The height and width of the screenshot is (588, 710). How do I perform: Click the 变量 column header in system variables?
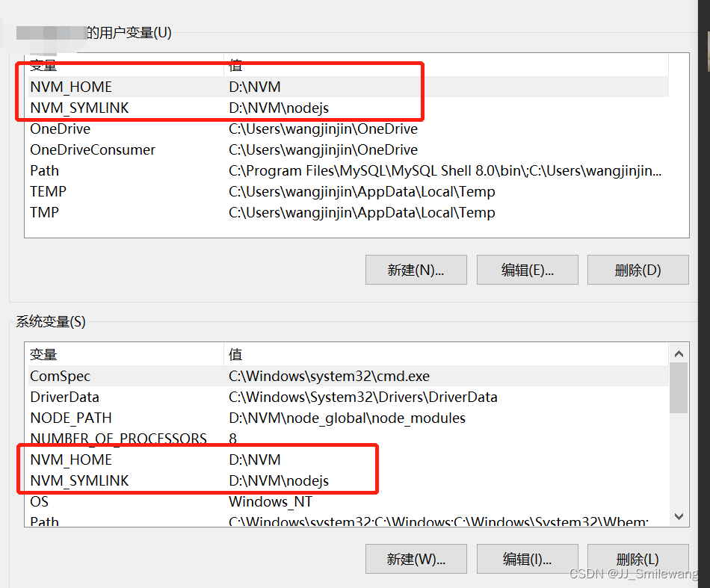click(43, 354)
